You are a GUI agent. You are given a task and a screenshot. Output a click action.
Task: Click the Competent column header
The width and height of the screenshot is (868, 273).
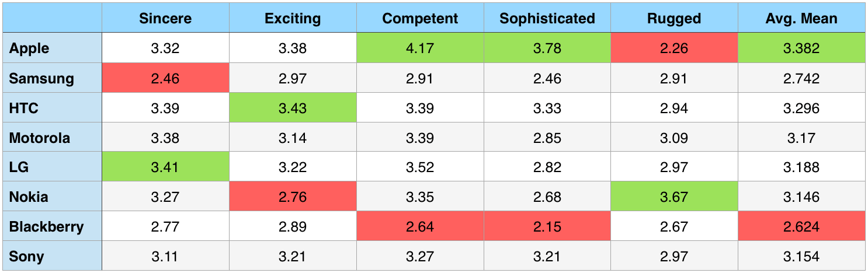coord(420,19)
